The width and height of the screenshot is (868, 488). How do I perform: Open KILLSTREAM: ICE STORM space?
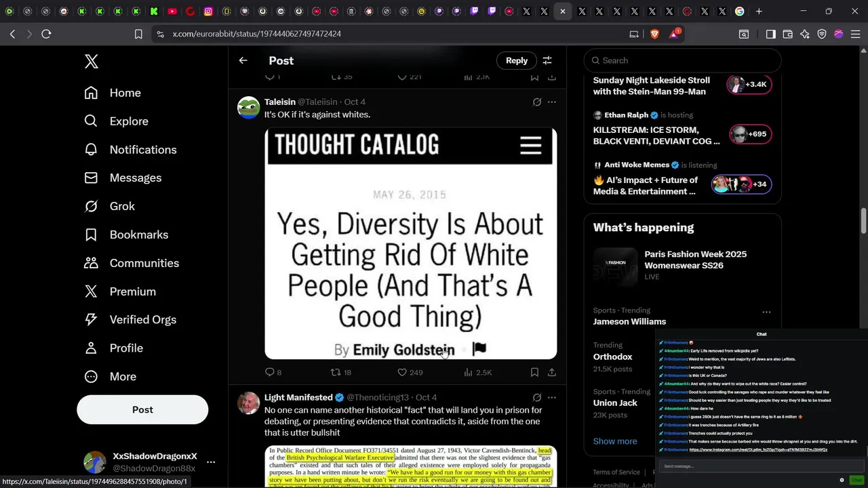682,129
